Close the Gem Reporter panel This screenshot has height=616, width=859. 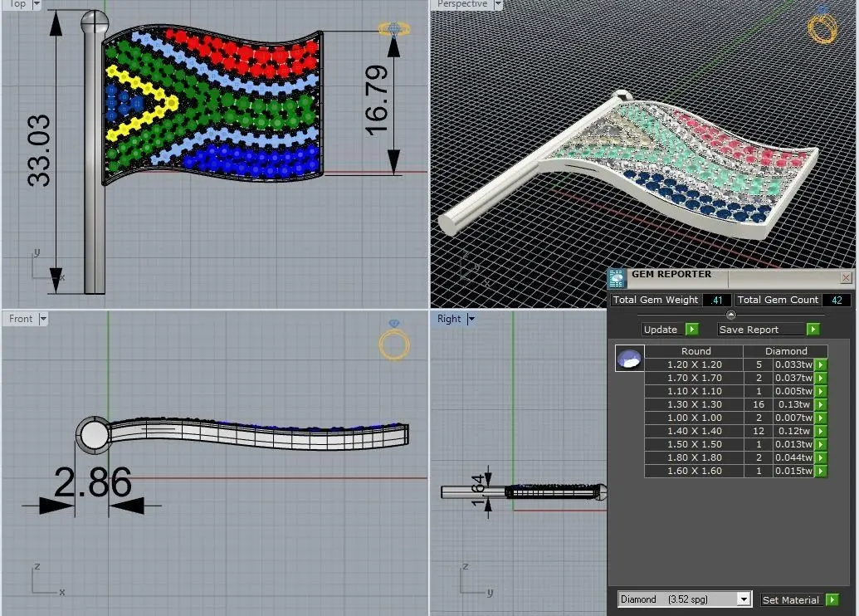pos(846,278)
